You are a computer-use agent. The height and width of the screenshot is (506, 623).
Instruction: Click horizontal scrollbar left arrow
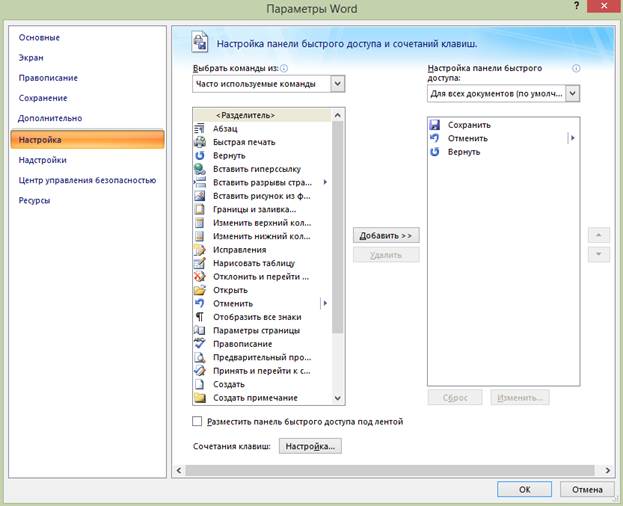(x=179, y=471)
